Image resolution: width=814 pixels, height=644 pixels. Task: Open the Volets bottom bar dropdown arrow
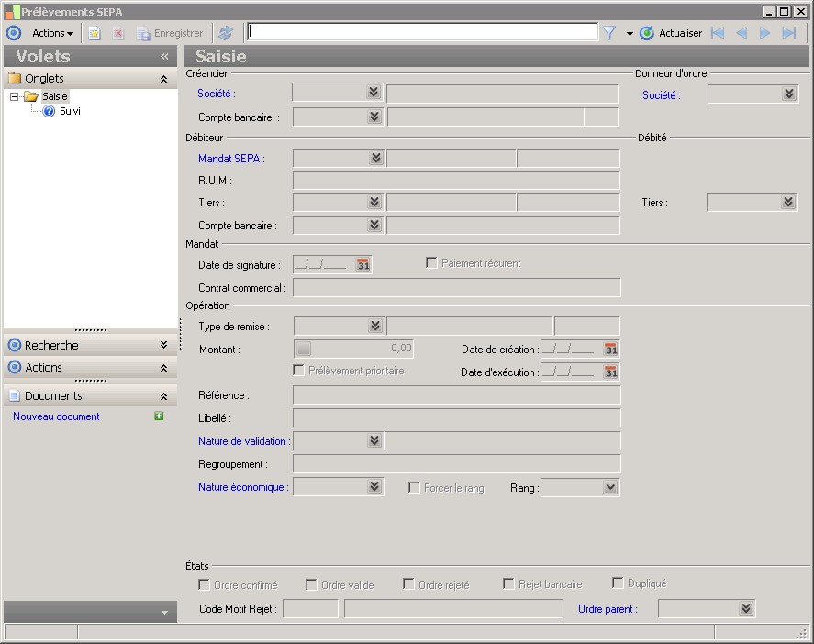[x=164, y=612]
